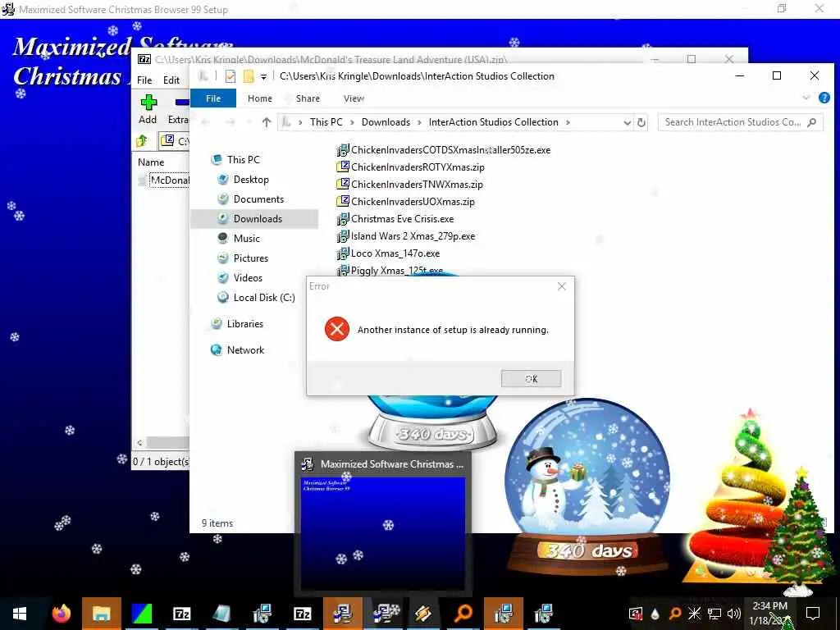Screen dimensions: 840x630
Task: Open the Share ribbon tab
Action: [308, 98]
